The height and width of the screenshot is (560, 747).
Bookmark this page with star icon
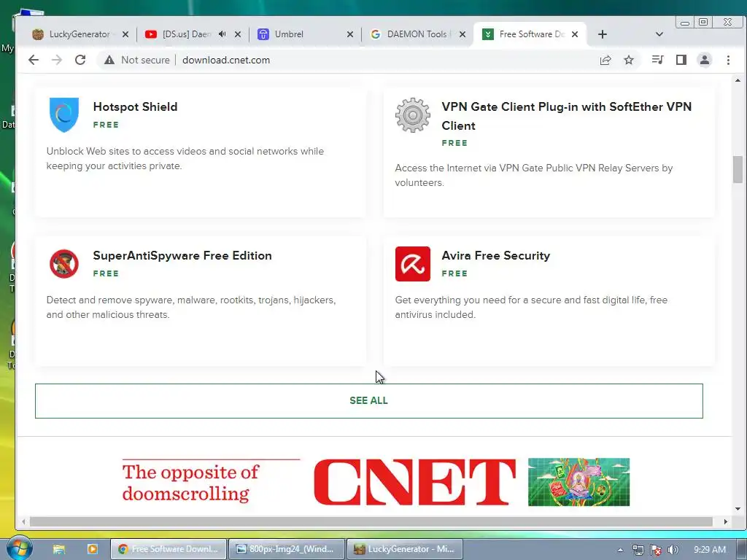click(x=629, y=60)
